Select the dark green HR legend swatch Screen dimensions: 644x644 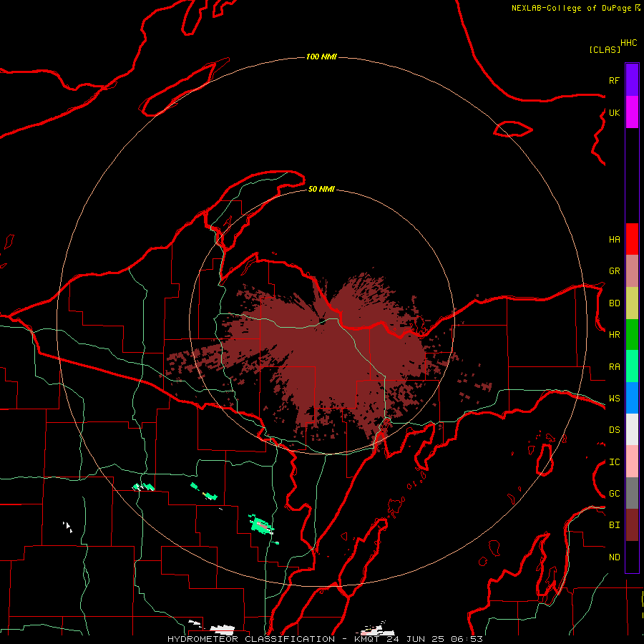click(x=632, y=334)
